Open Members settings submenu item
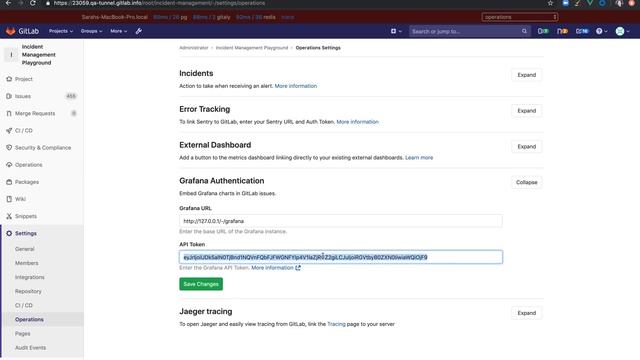 click(27, 263)
